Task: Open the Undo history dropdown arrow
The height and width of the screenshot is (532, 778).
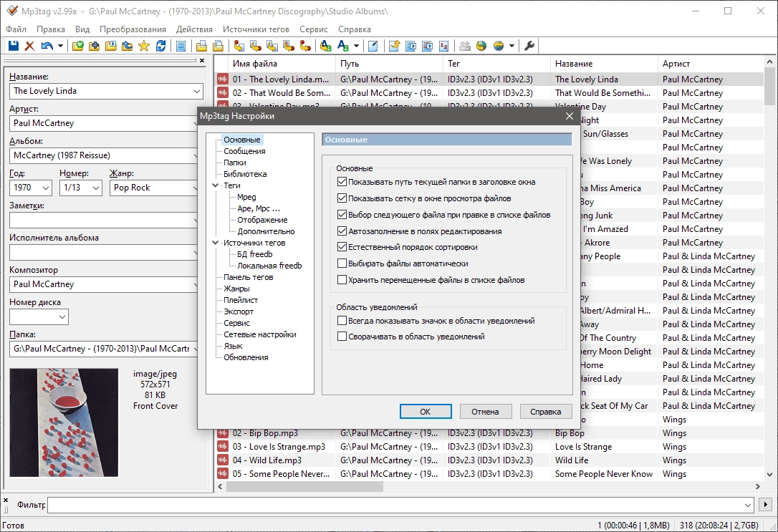Action: click(x=60, y=46)
